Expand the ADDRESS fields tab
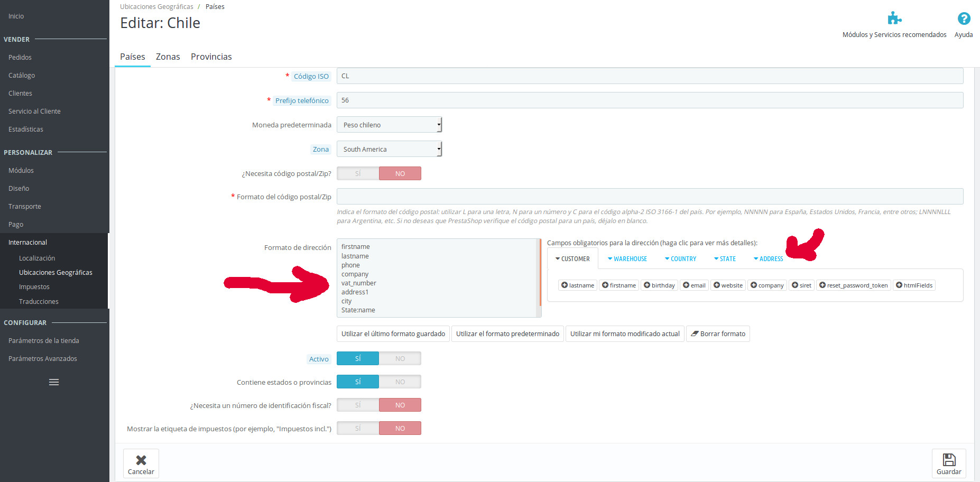 [769, 259]
